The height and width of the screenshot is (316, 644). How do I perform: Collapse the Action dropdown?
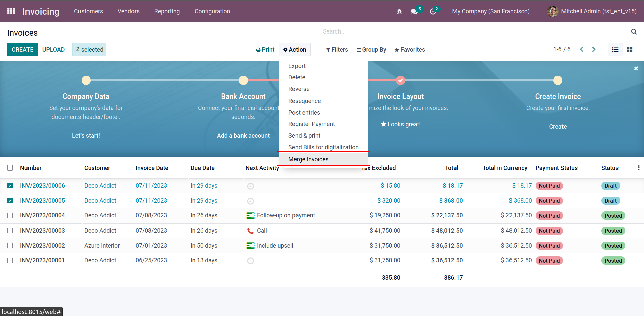[294, 50]
